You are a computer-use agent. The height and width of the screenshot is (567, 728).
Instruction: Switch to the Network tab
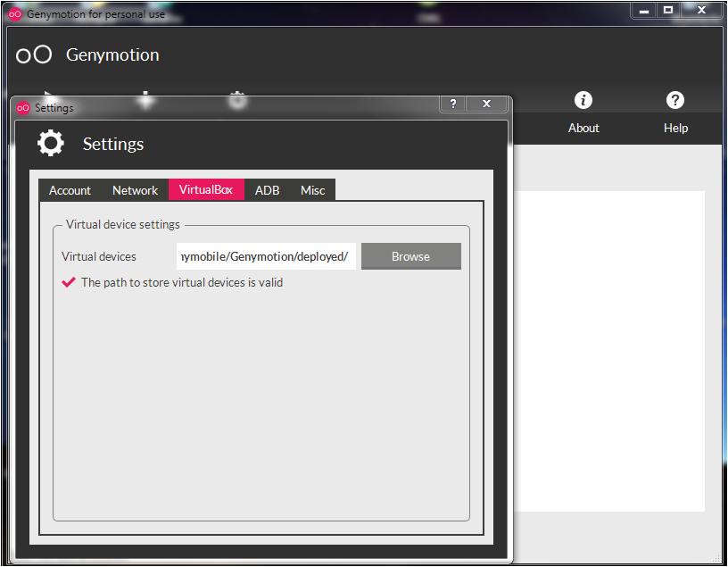tap(135, 190)
